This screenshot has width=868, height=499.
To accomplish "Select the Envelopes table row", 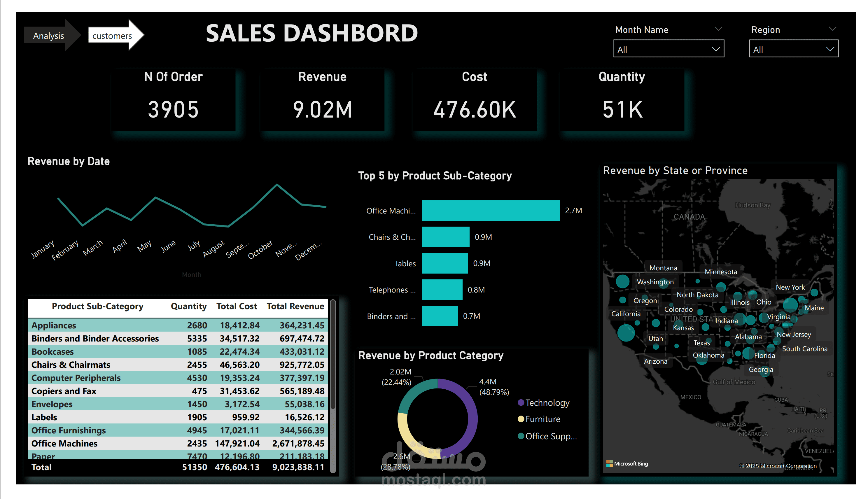I will click(x=178, y=404).
